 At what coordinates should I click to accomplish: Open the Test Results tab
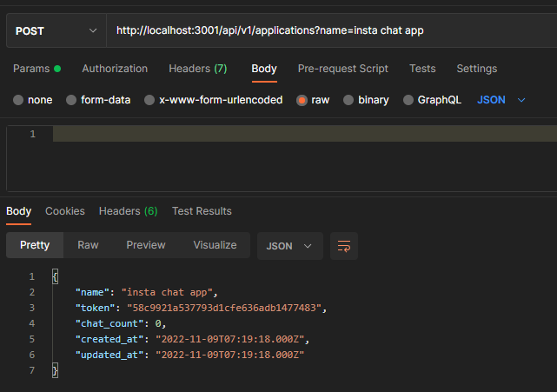tap(202, 211)
